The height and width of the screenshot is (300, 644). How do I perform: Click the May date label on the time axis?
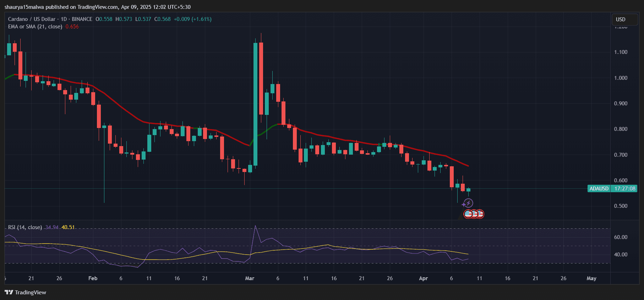click(x=591, y=278)
